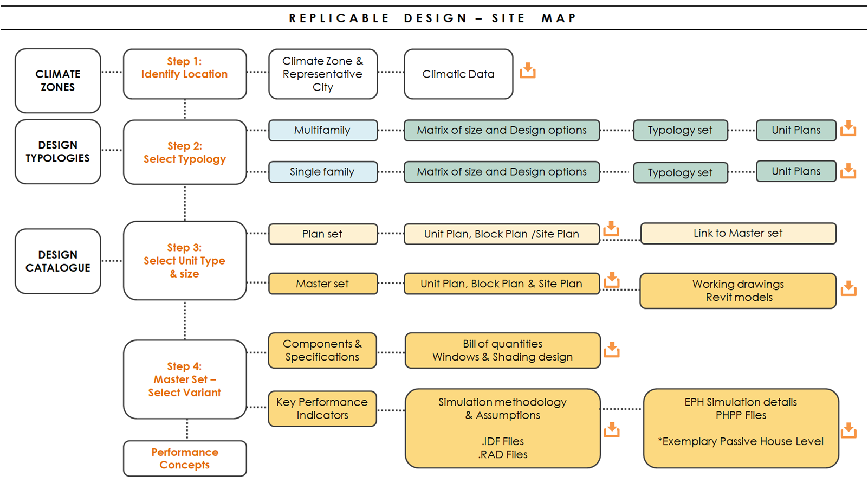Open Simulation methodology & Assumptions box
The height and width of the screenshot is (489, 868).
point(503,428)
